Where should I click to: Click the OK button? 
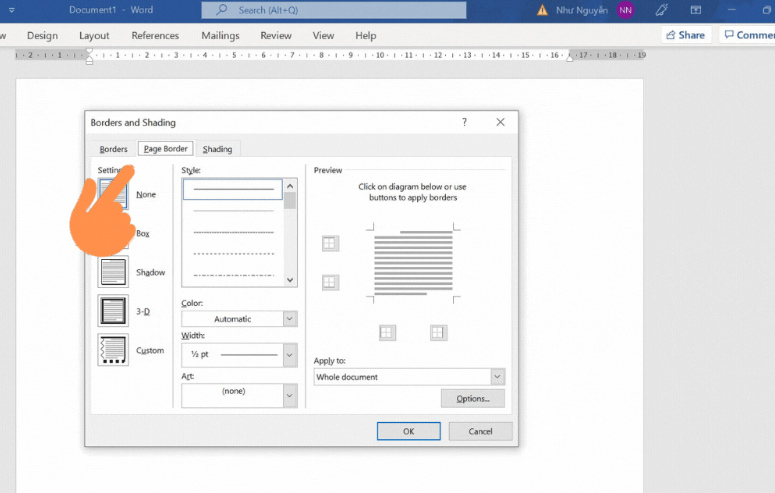(408, 431)
